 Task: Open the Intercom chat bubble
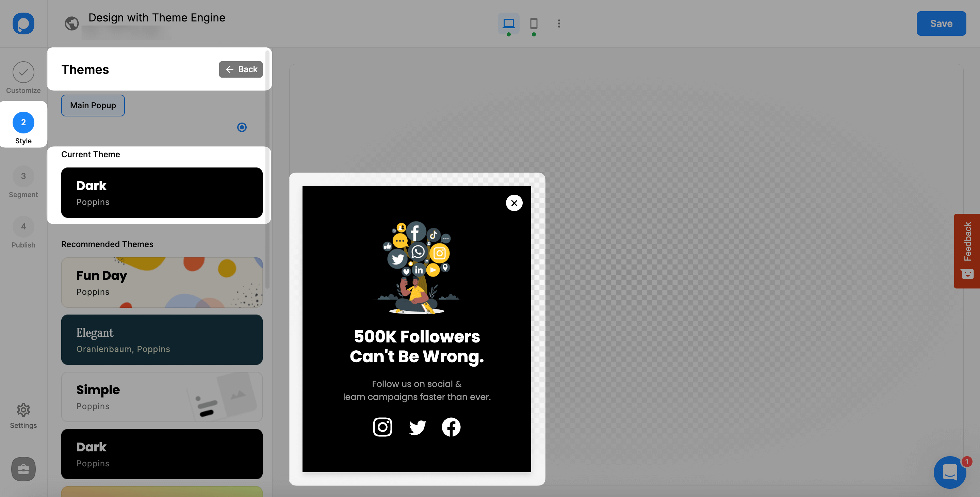click(x=950, y=472)
